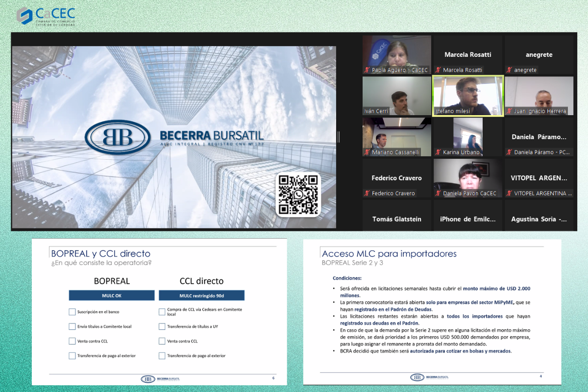Click the 'Acceso MLC para importadores' slide title
The width and height of the screenshot is (588, 392).
point(389,253)
